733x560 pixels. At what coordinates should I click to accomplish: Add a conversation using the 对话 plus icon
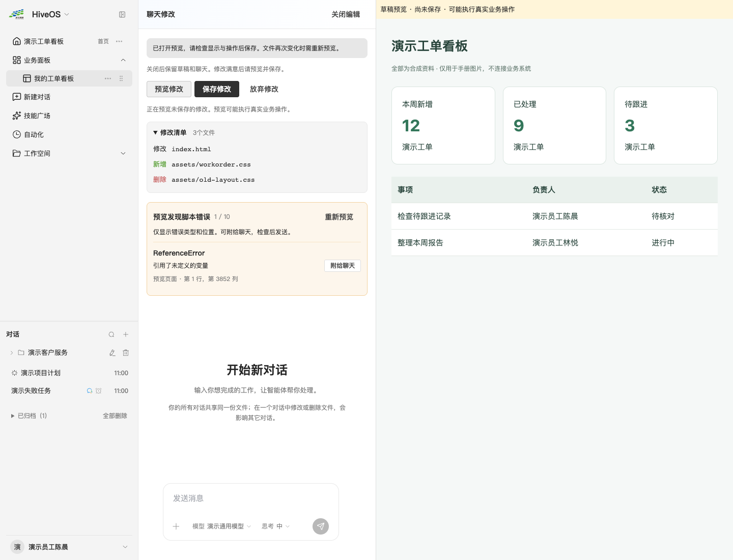point(126,334)
